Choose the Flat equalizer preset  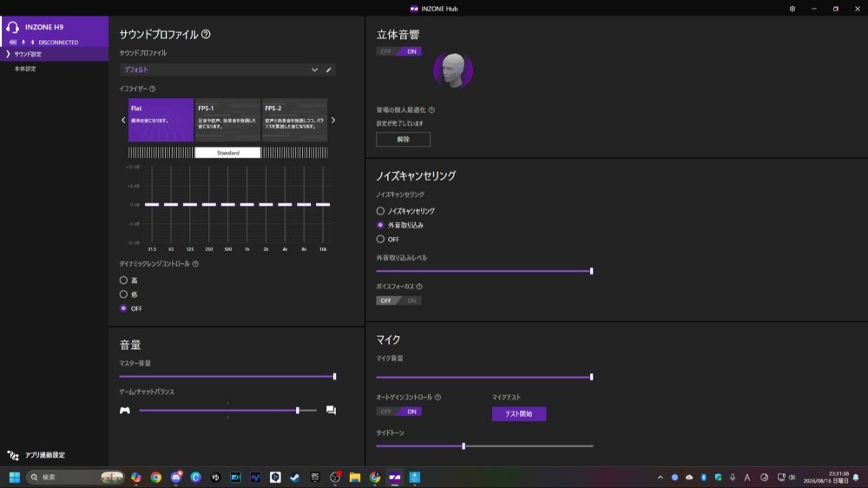point(161,120)
